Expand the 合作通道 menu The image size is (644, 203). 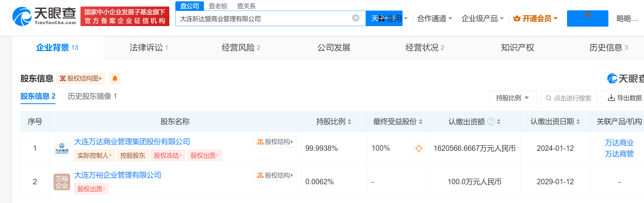coord(434,18)
